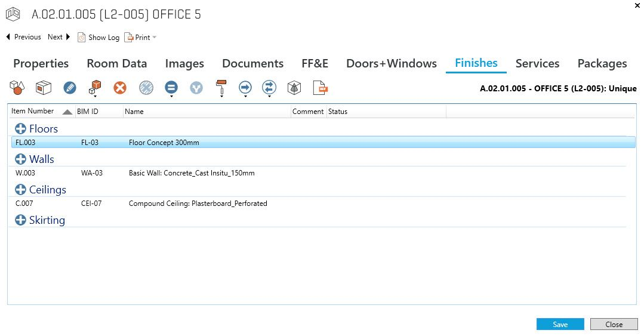This screenshot has height=336, width=644.
Task: Click the CSV export document icon
Action: (321, 88)
